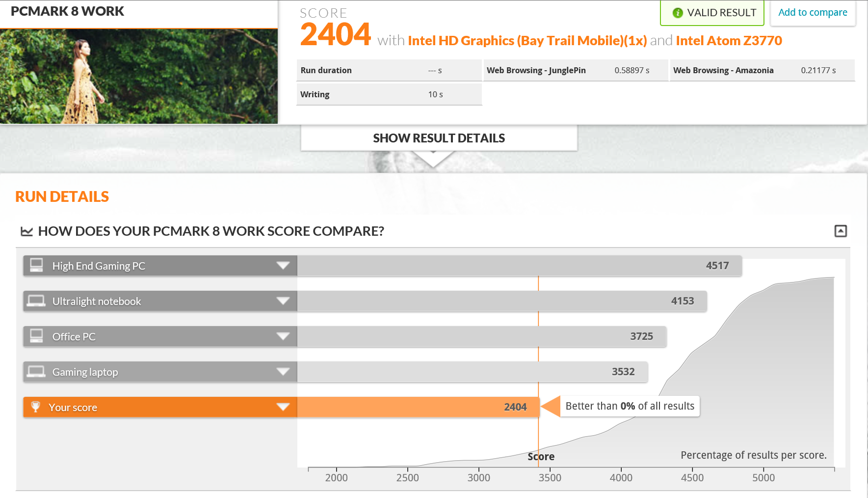The image size is (868, 498).
Task: Click the Writing 10 s row
Action: pyautogui.click(x=389, y=94)
